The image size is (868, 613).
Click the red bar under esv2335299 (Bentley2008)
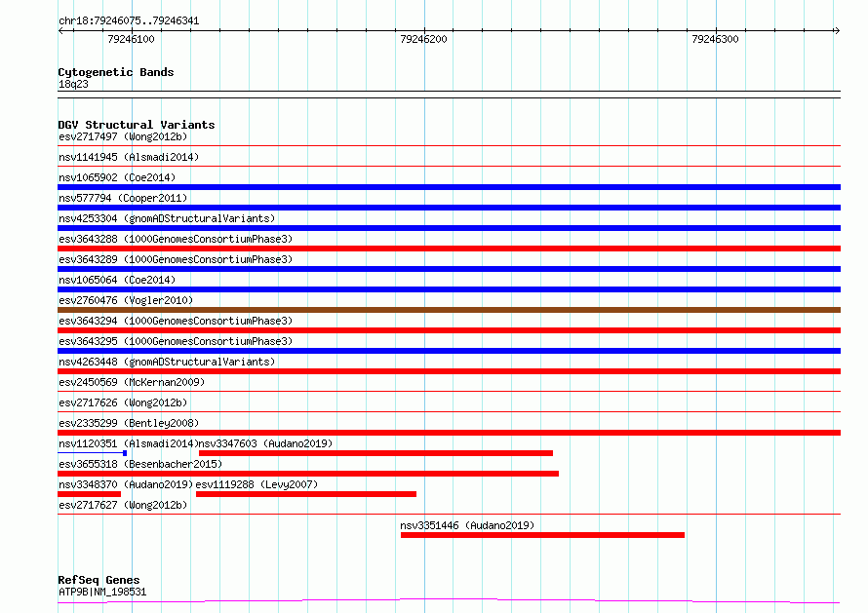449,433
